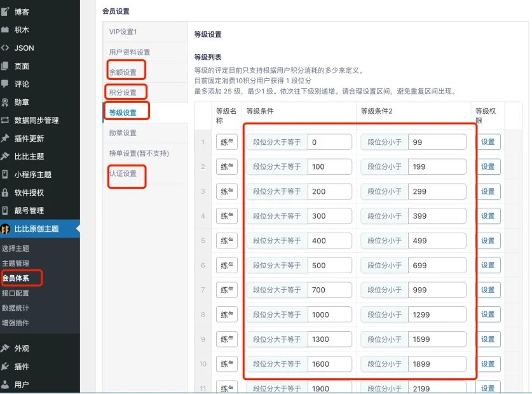Edit the 练气 name field for level 3
The width and height of the screenshot is (532, 394).
pos(226,191)
